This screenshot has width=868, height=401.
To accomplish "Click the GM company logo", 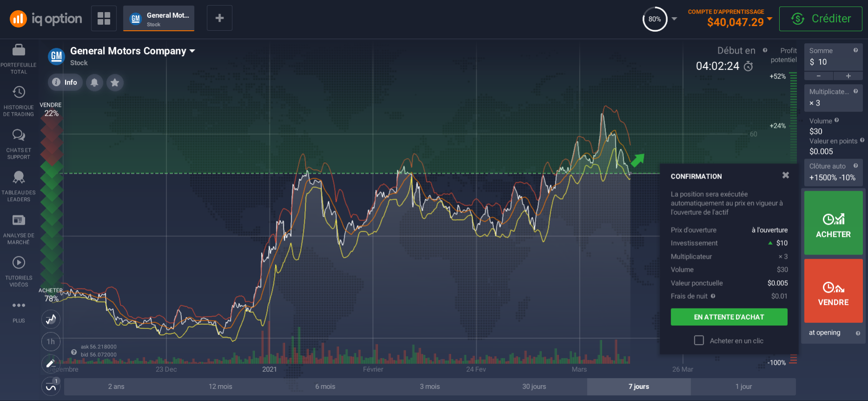I will [x=56, y=56].
